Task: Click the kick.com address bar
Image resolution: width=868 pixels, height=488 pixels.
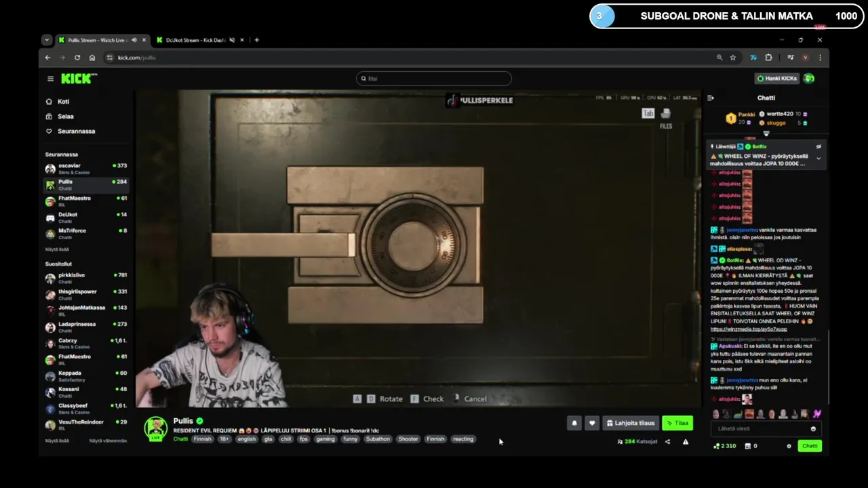Action: pyautogui.click(x=407, y=58)
